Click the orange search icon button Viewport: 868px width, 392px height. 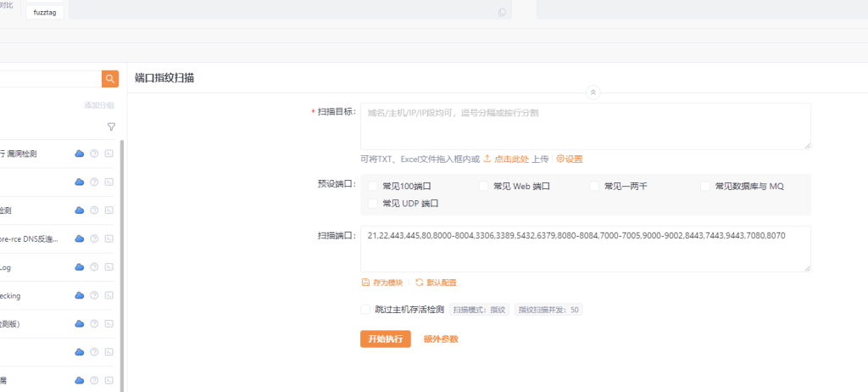pos(110,79)
